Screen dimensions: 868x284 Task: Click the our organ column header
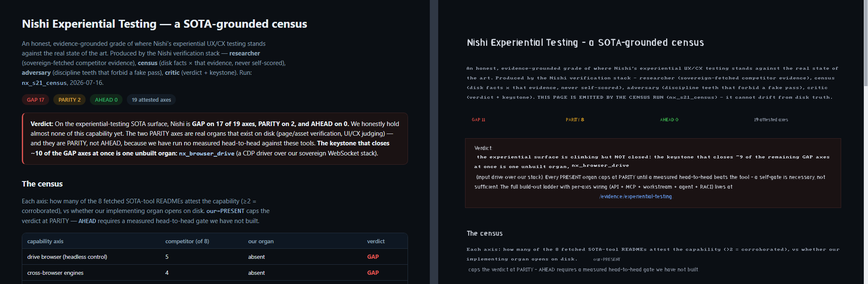click(261, 241)
